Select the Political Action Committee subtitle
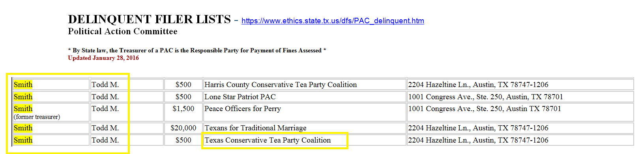This screenshot has height=154, width=644. tap(123, 32)
